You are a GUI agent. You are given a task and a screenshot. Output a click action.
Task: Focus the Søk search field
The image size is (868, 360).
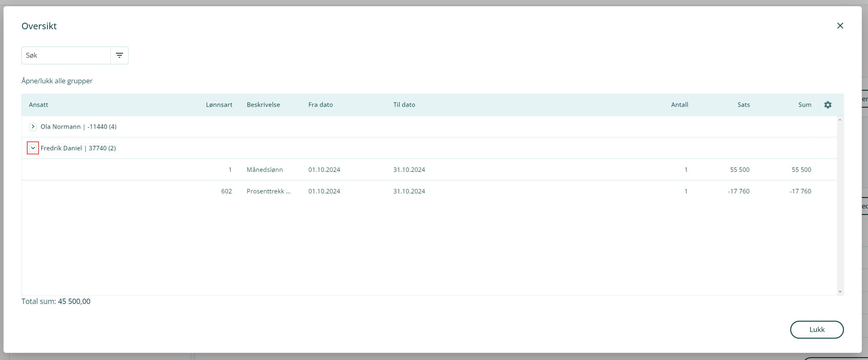pos(66,55)
